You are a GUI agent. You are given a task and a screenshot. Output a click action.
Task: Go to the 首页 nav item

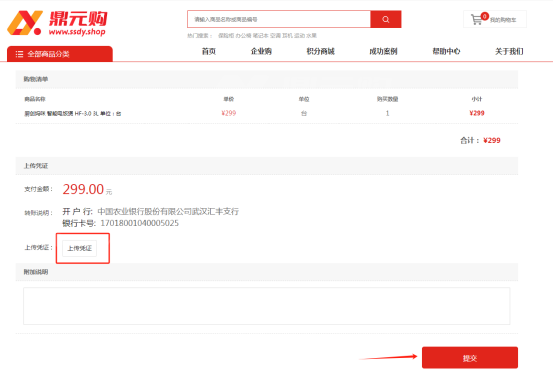[x=209, y=52]
